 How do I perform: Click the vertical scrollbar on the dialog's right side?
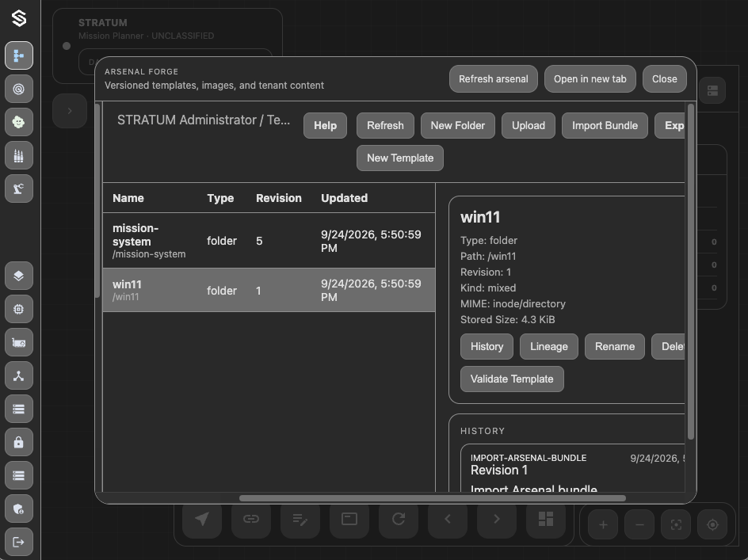(x=690, y=271)
